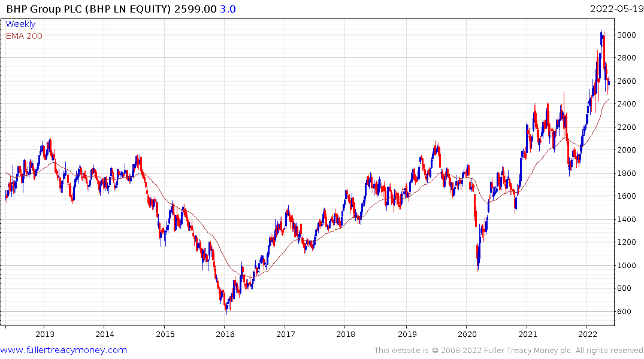This screenshot has height=359, width=644.
Task: Click the 2400 price axis label
Action: (x=627, y=104)
